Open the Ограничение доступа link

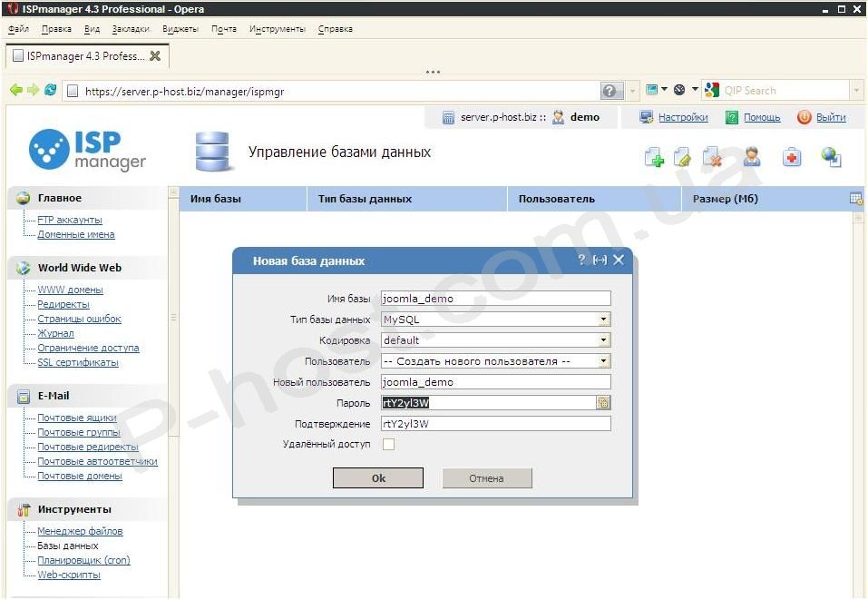coord(88,348)
